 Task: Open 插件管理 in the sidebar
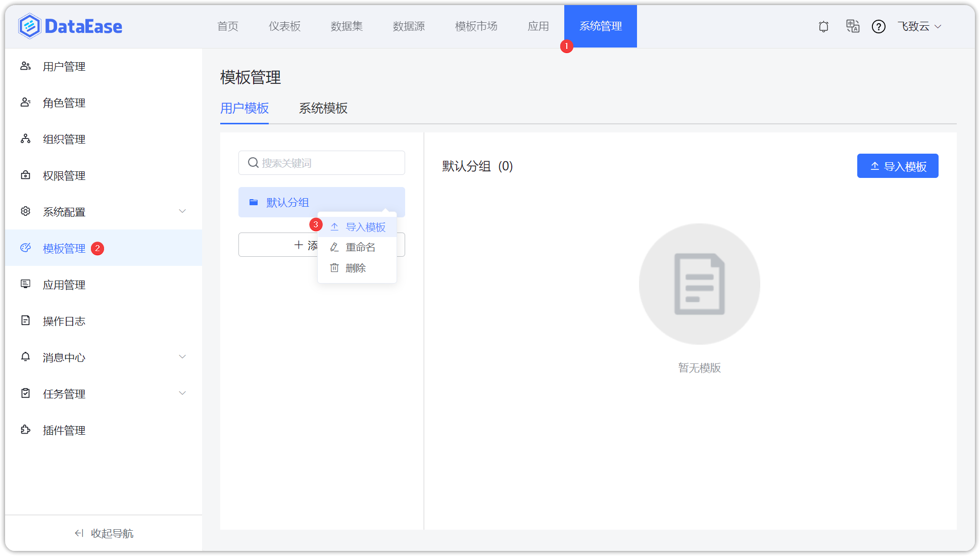(104, 430)
